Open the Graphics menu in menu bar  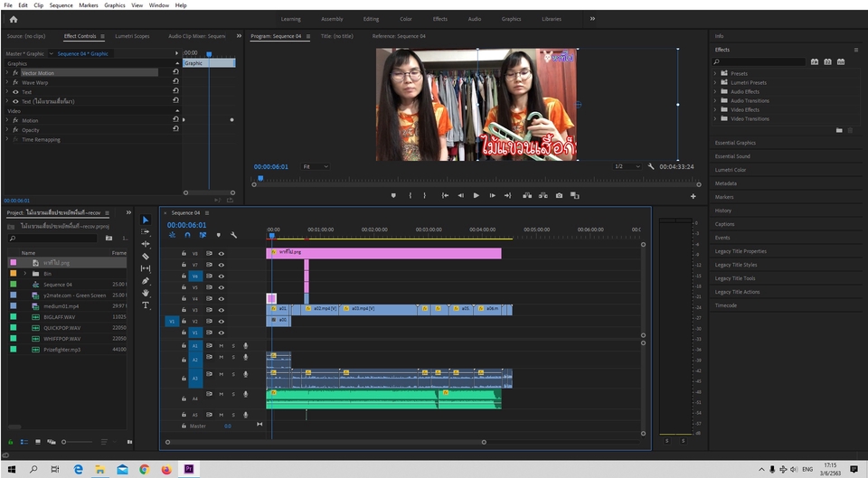[x=115, y=5]
